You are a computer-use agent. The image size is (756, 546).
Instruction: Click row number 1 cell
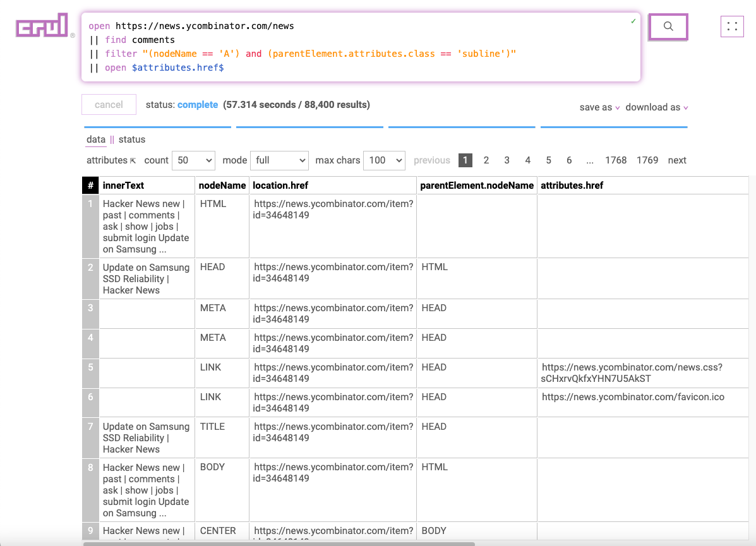pos(90,226)
